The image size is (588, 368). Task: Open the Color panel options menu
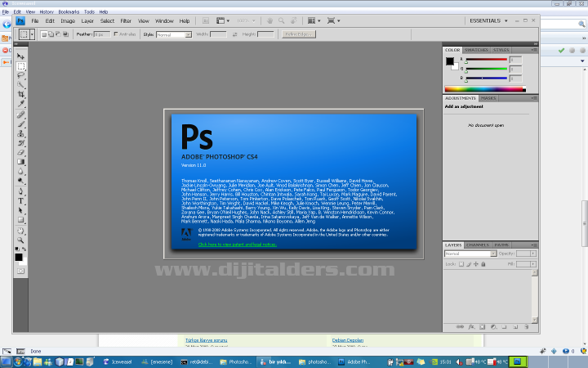coord(534,50)
